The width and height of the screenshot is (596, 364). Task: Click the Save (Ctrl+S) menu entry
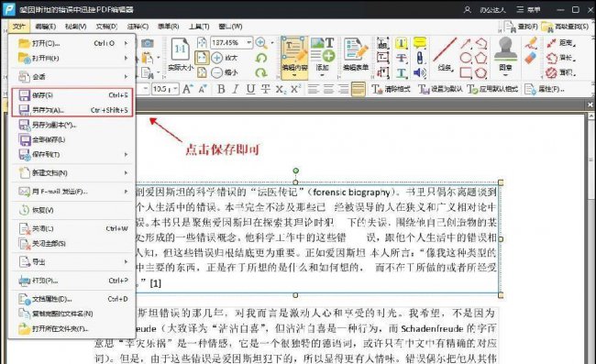(72, 95)
